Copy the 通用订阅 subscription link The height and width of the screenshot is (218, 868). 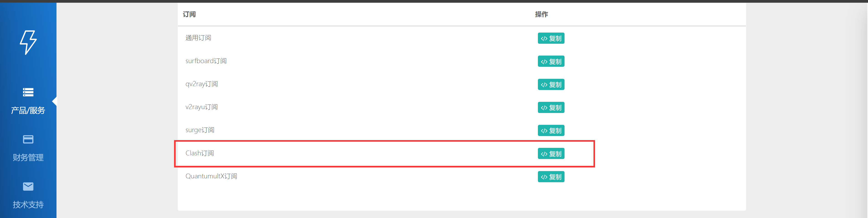pos(551,38)
